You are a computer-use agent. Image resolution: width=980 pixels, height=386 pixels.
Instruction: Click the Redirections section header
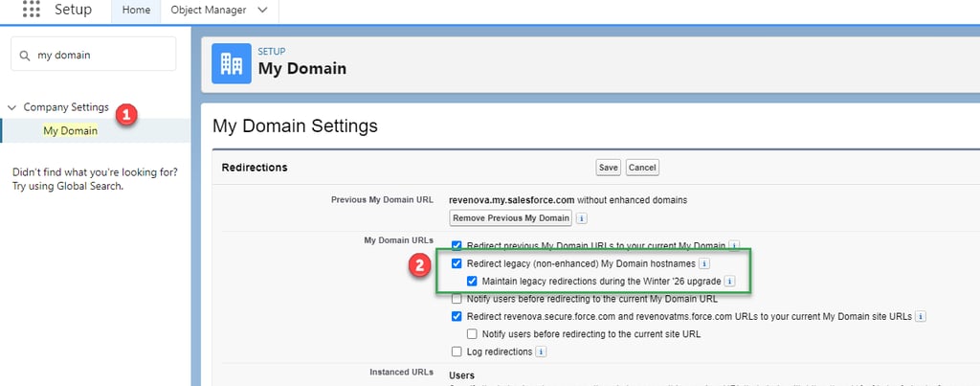click(255, 168)
